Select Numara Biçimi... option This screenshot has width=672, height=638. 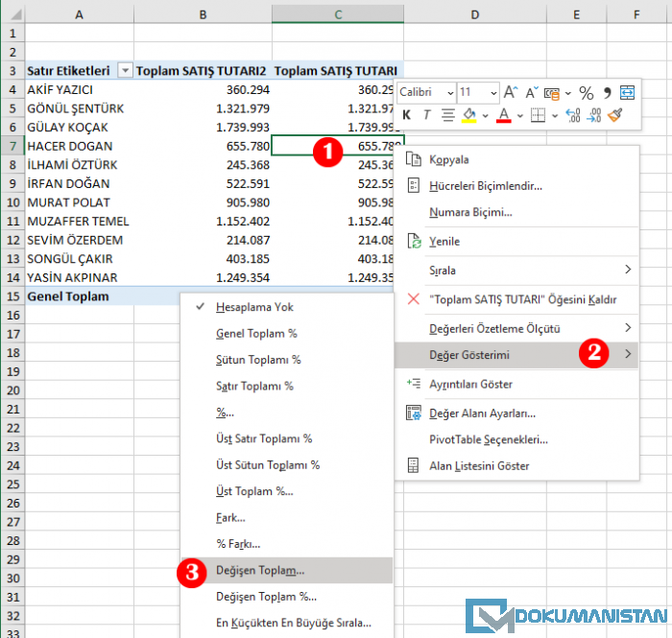(x=470, y=212)
